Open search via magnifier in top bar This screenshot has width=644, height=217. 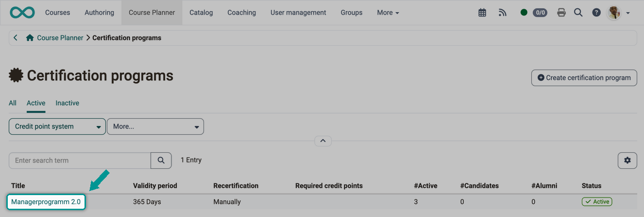point(578,13)
